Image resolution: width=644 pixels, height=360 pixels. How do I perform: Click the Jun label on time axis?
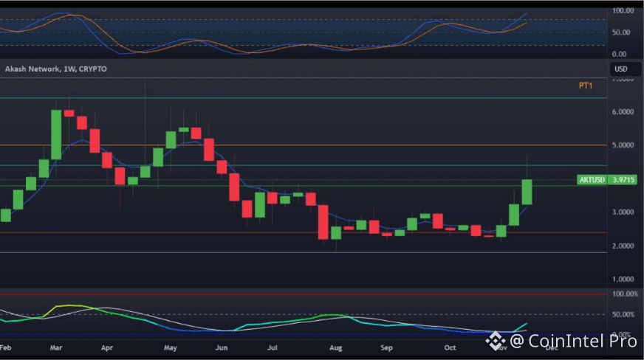coord(222,347)
